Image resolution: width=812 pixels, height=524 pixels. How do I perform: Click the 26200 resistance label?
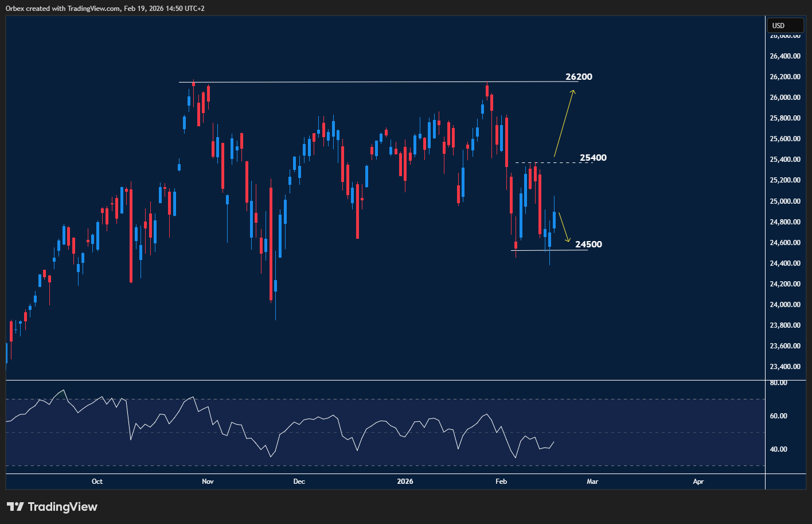click(x=579, y=77)
